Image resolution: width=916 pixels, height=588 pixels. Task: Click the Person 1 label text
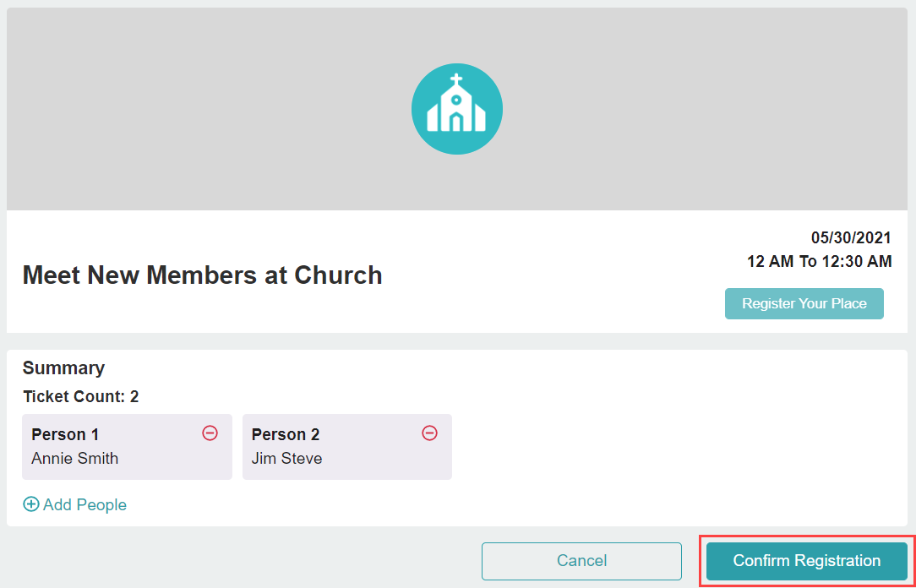[x=65, y=434]
